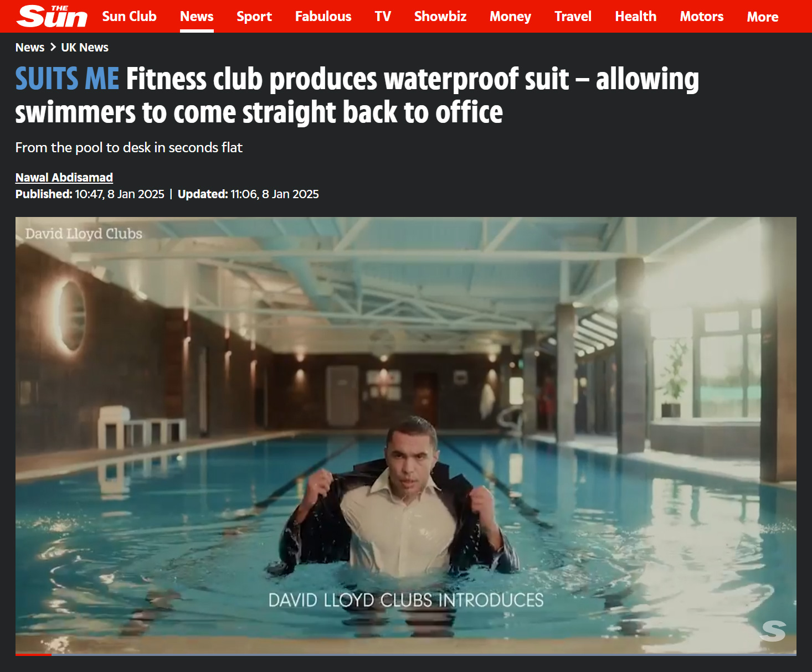
Task: Go to the Sport section
Action: 254,17
